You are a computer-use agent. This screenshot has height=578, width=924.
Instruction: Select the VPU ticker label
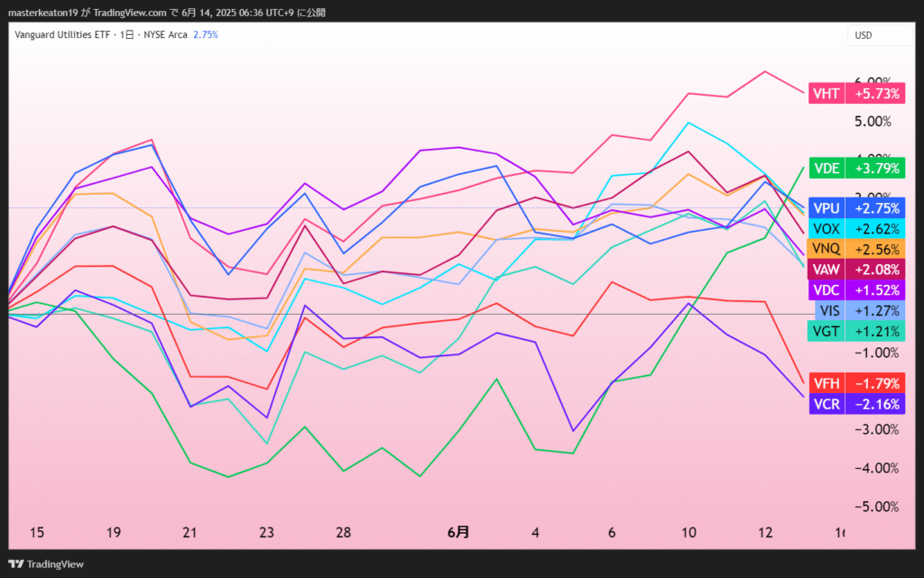(x=827, y=208)
